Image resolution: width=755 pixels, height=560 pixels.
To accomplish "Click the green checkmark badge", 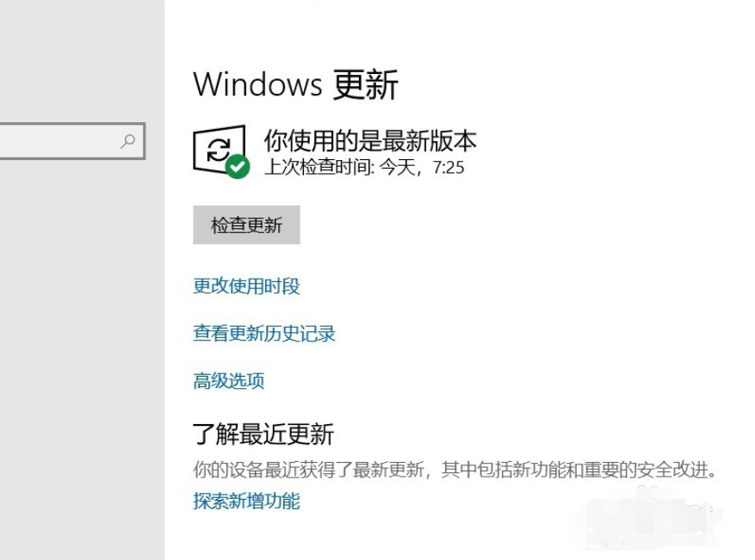I will pos(238,167).
